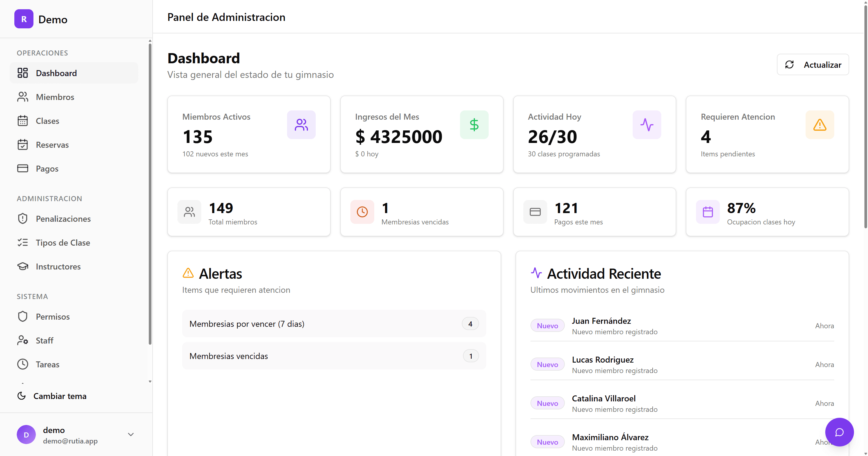The image size is (868, 456).
Task: Select the Miembros sidebar icon
Action: (23, 97)
